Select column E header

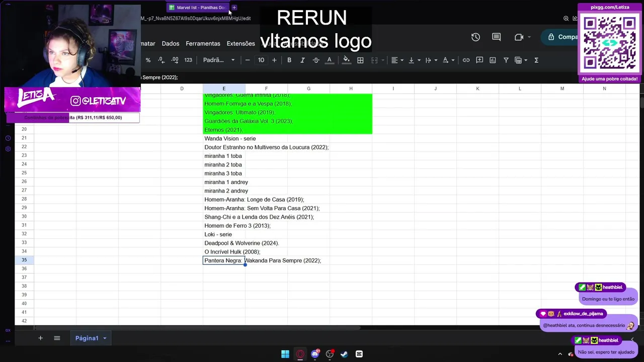click(x=224, y=88)
